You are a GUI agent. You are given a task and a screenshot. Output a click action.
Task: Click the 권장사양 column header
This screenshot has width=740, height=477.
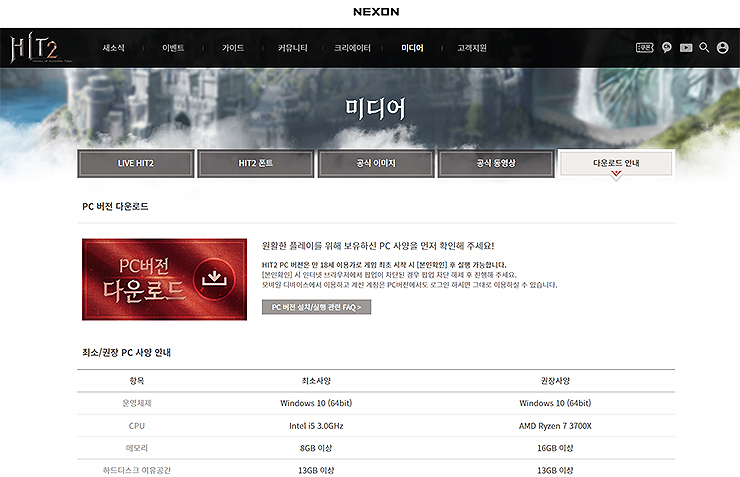(x=555, y=381)
